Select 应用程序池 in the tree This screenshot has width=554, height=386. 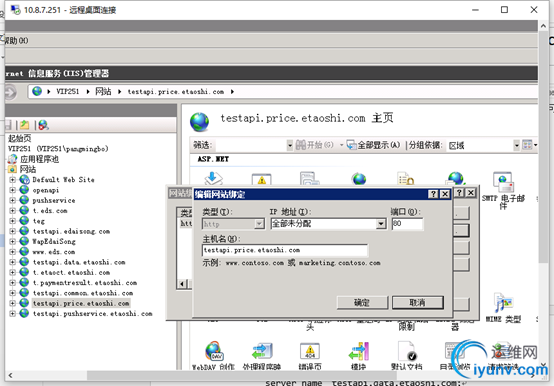[39, 159]
